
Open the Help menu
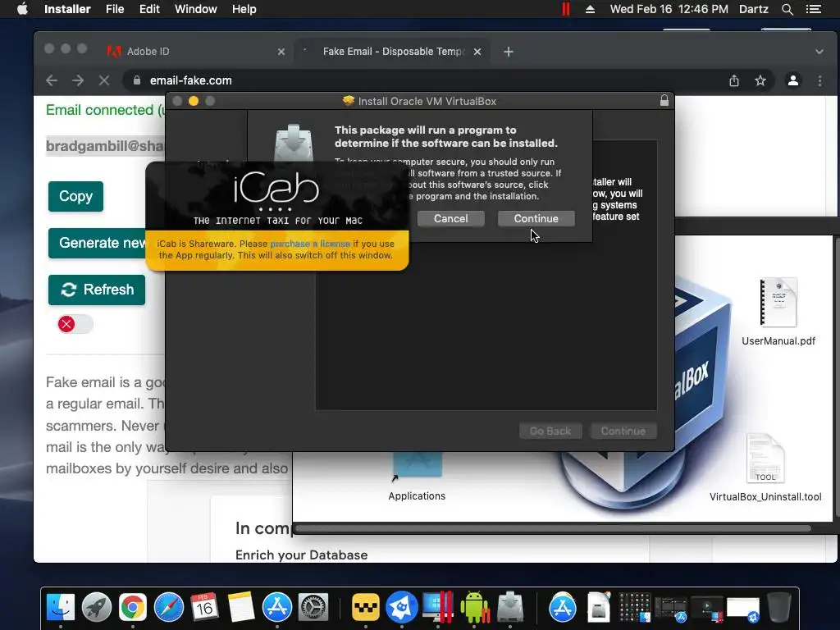244,9
